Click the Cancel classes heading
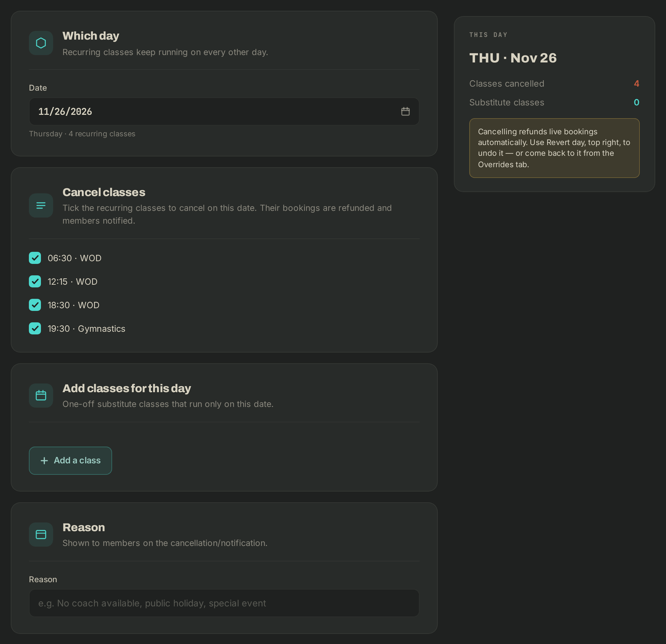The height and width of the screenshot is (644, 666). (x=104, y=192)
